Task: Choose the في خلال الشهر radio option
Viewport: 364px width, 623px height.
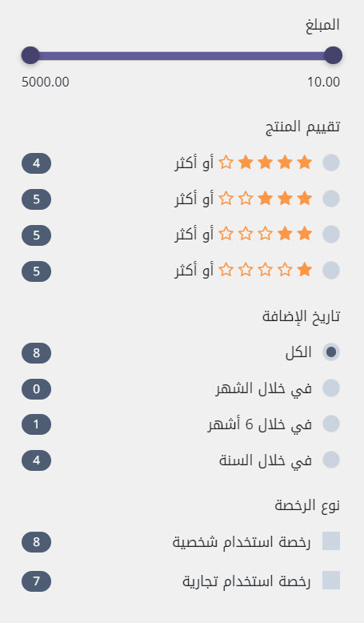Action: point(330,388)
